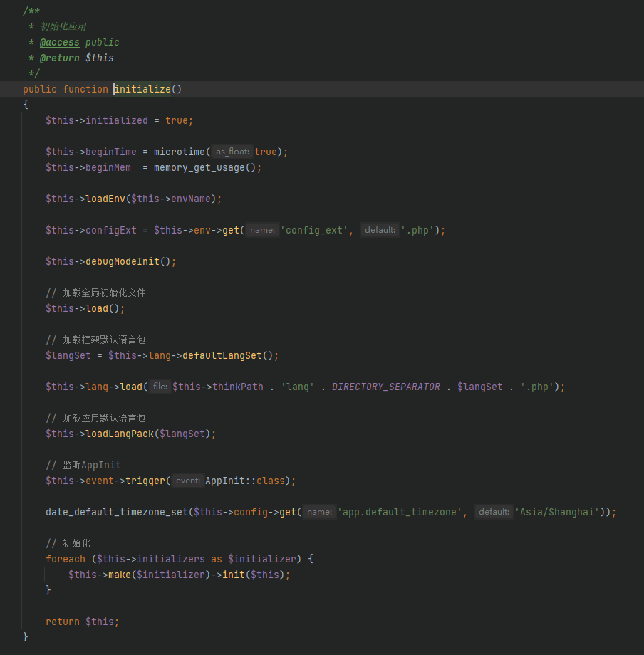This screenshot has height=655, width=644.
Task: Click the return $this statement
Action: point(83,622)
